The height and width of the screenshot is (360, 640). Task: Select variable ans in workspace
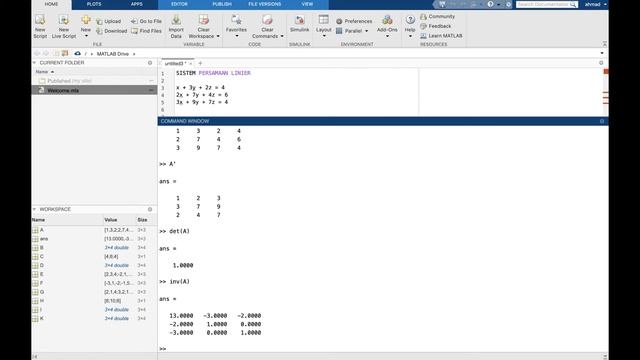(94, 239)
